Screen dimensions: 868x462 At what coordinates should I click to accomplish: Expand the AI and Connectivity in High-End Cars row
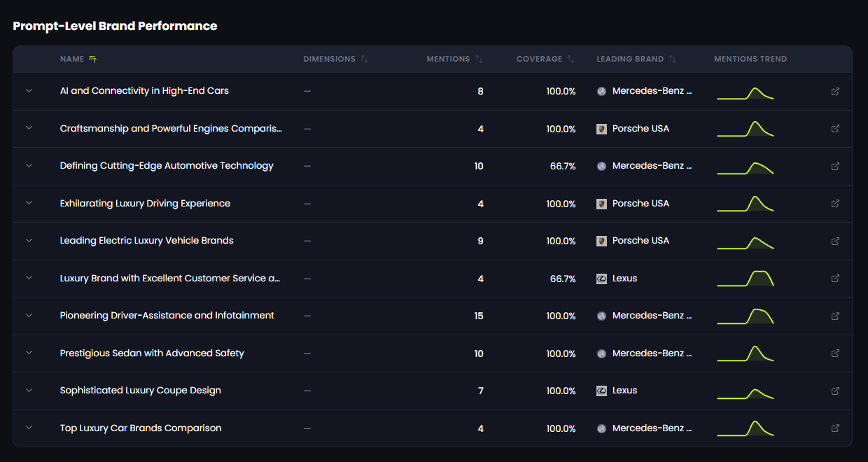(x=29, y=91)
